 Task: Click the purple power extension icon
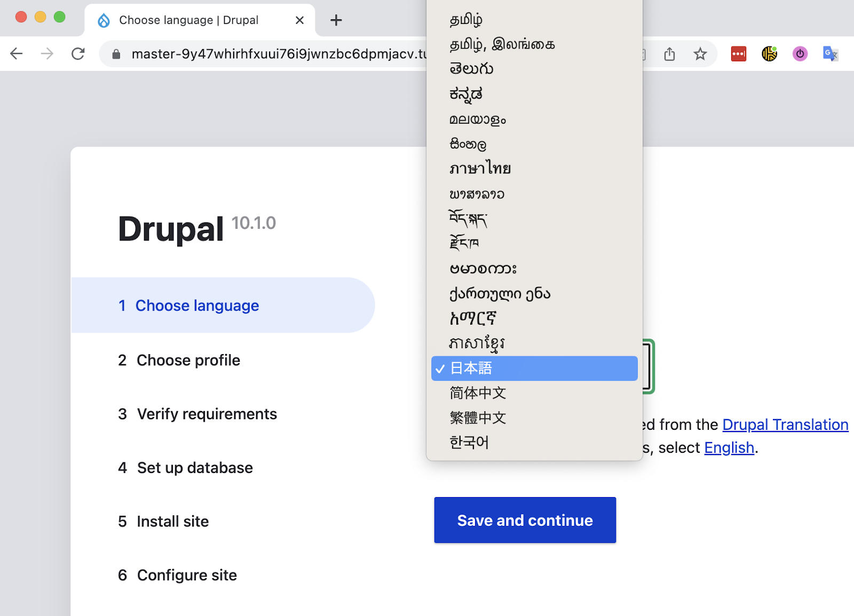(x=799, y=53)
